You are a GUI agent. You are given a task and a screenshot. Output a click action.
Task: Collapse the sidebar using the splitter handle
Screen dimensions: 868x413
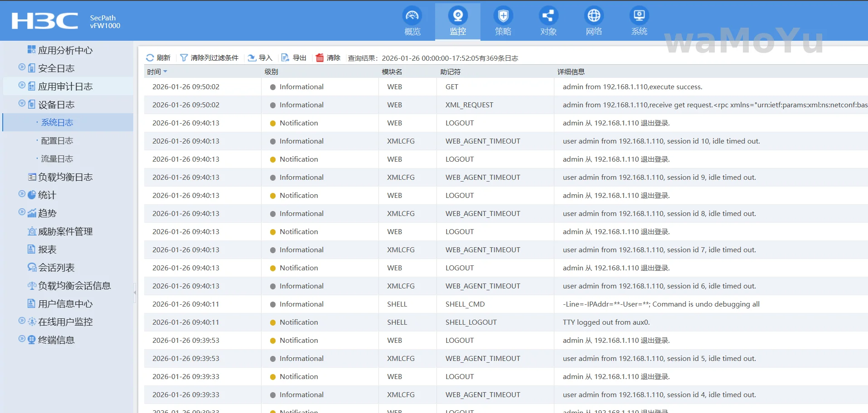click(x=135, y=293)
